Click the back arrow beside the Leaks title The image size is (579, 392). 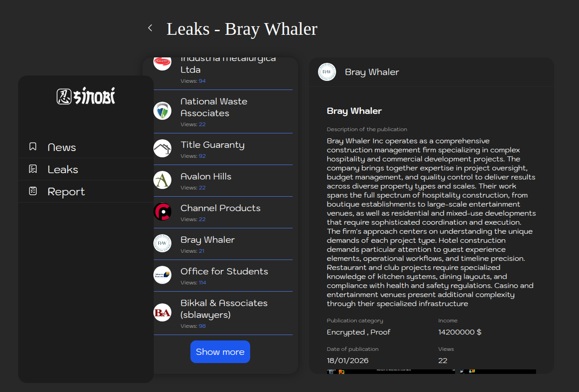[150, 28]
